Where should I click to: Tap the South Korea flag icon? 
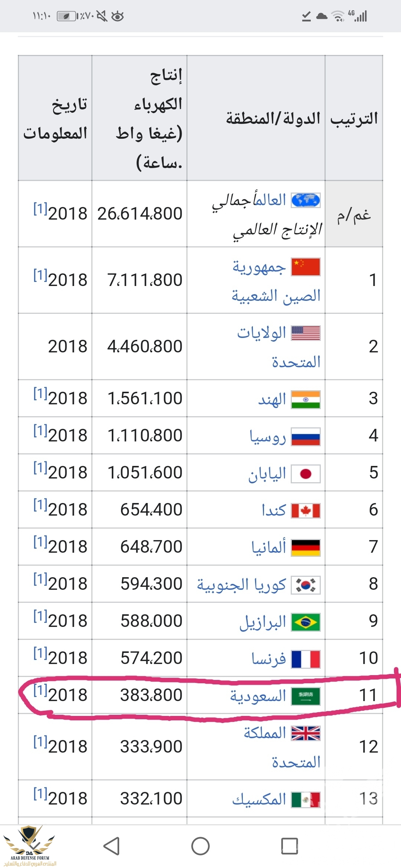[306, 585]
